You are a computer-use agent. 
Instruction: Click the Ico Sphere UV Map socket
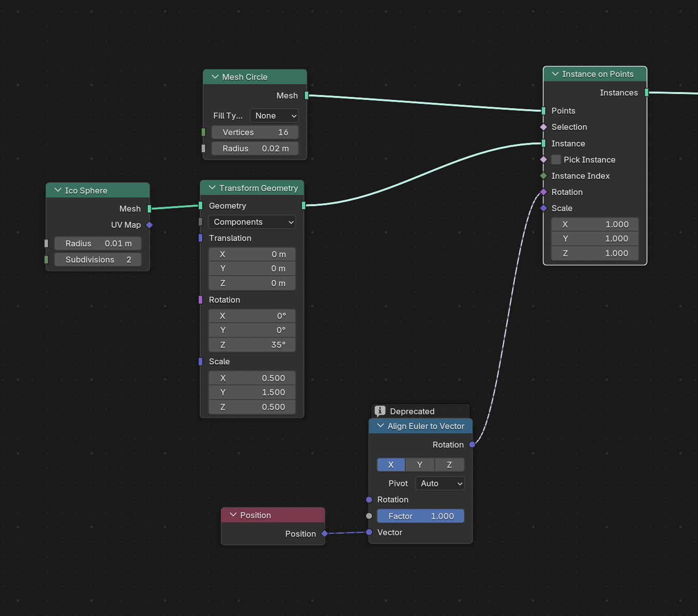[x=150, y=225]
